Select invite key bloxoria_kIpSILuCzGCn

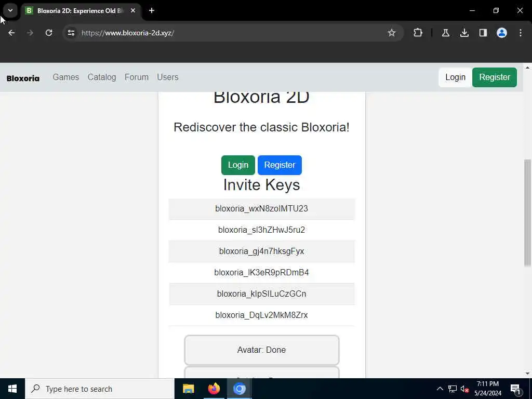[262, 294]
